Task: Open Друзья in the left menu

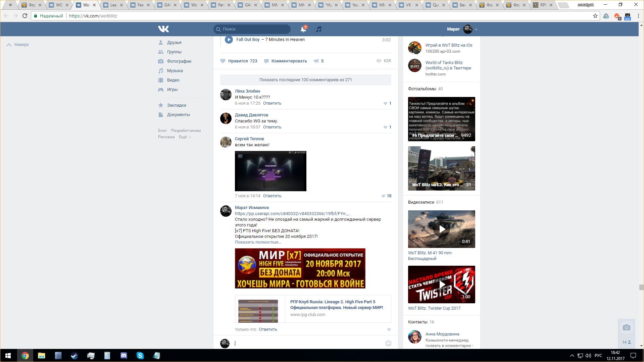Action: (174, 43)
